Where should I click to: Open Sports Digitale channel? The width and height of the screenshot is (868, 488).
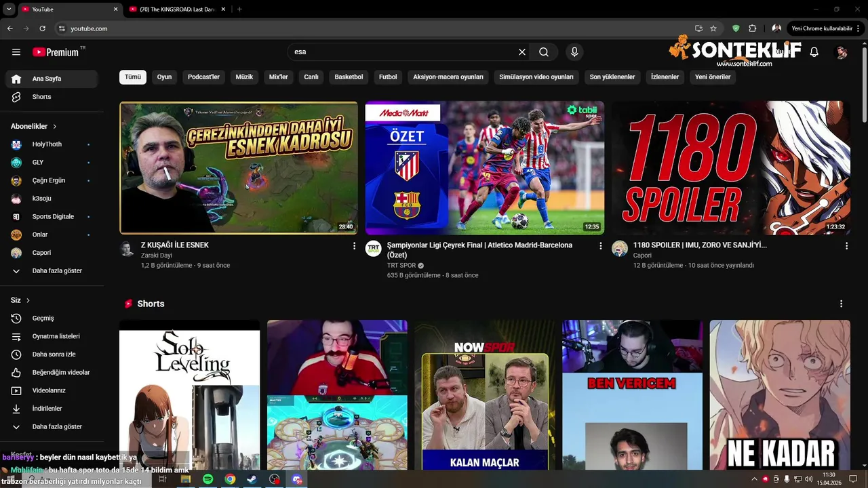coord(52,217)
